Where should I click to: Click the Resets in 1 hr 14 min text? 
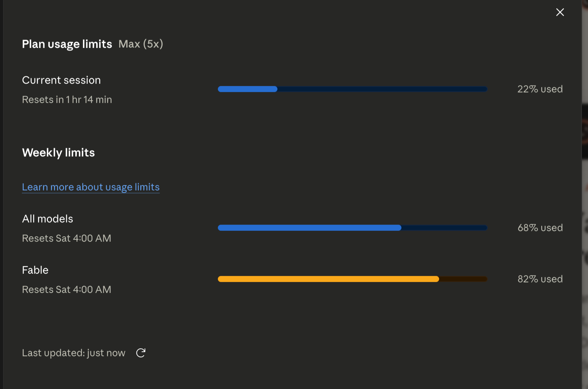(x=67, y=100)
